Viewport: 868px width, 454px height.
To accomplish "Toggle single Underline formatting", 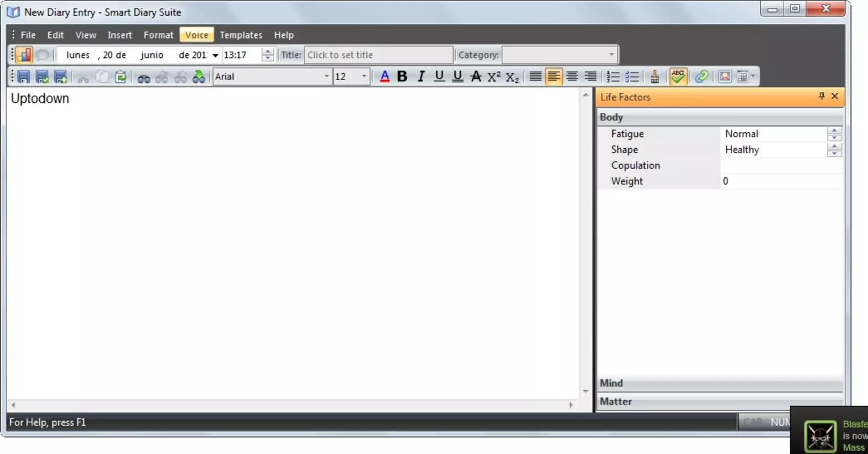I will 439,77.
